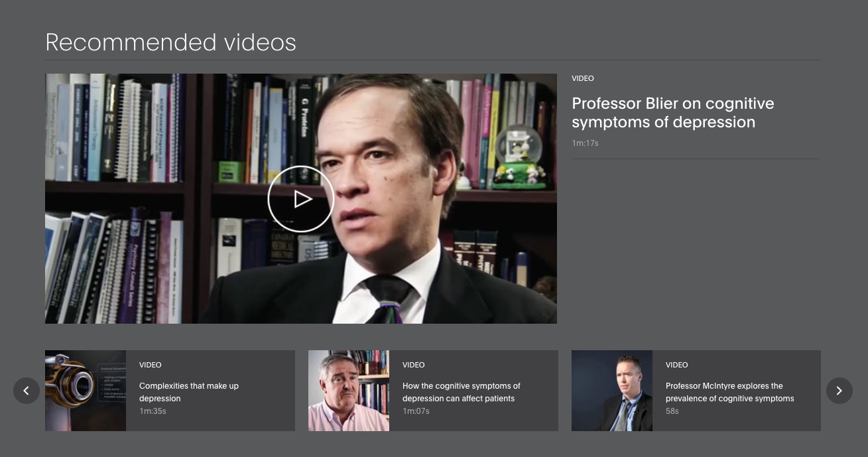Screen dimensions: 868x457
Task: Click 'How the cognitive symptoms of depression' title
Action: [x=461, y=392]
